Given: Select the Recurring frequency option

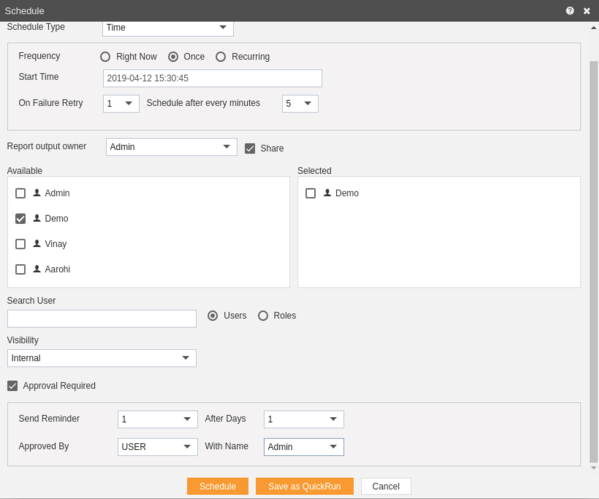Looking at the screenshot, I should coord(220,57).
